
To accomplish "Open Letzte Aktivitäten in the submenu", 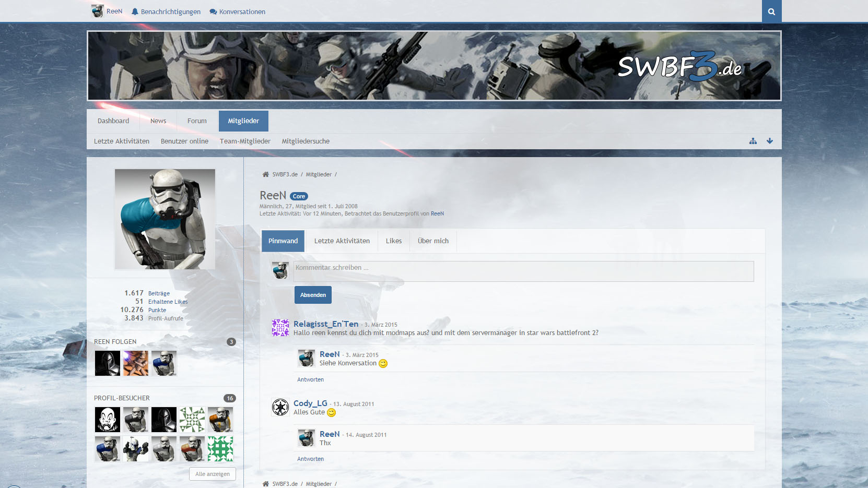I will 122,141.
